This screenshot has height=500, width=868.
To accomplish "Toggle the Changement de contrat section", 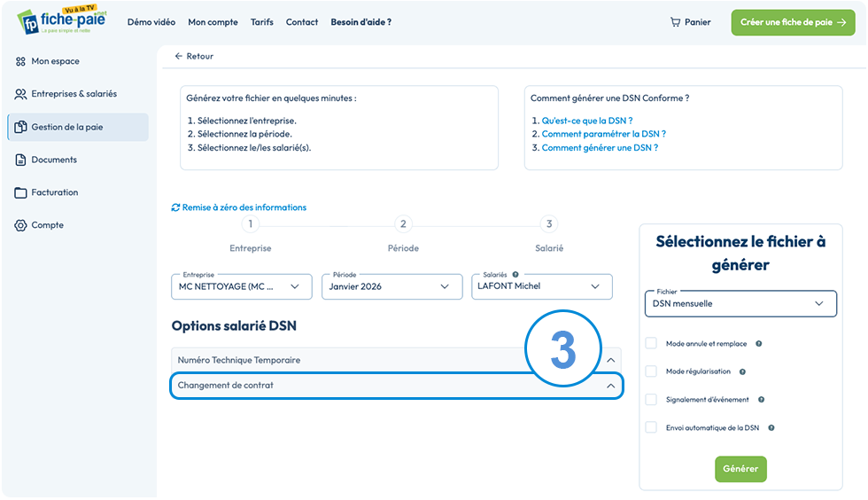I will coord(397,386).
